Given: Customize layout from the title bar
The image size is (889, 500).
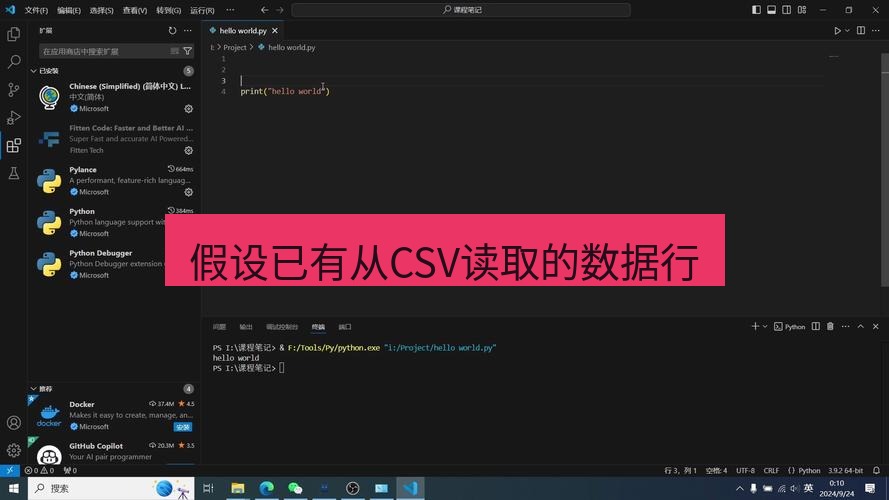Looking at the screenshot, I should pos(802,10).
